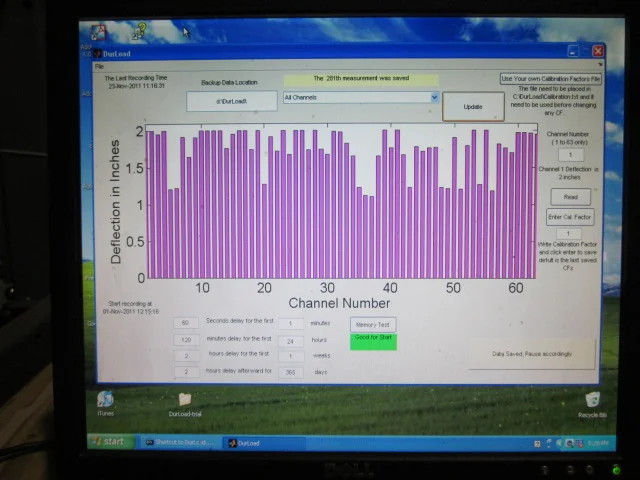Click the Memory Test button
This screenshot has height=480, width=640.
(373, 324)
